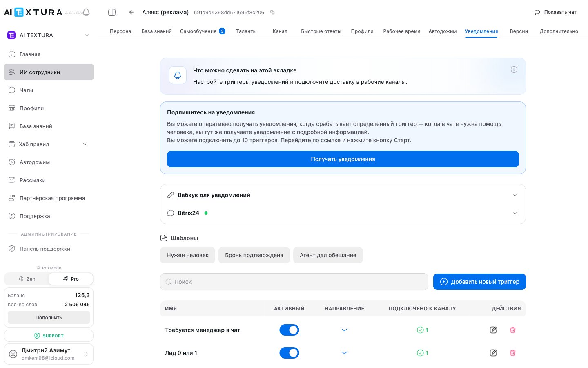
Task: Click the notification bell icon near logo
Action: [86, 12]
